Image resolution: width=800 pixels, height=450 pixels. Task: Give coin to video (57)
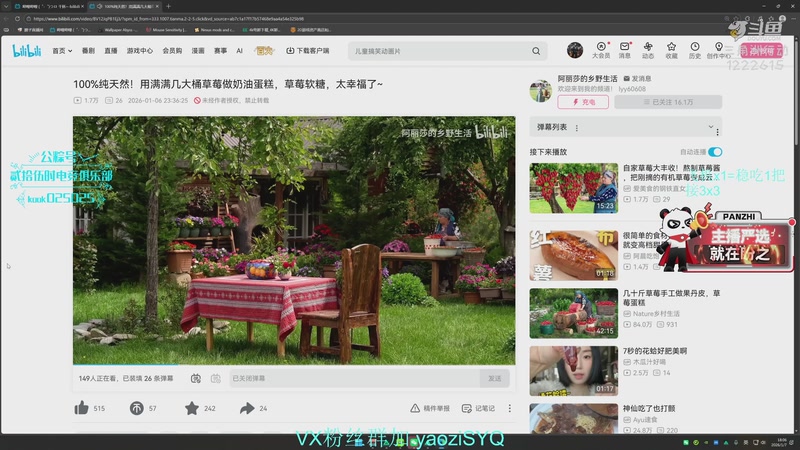[x=143, y=408]
